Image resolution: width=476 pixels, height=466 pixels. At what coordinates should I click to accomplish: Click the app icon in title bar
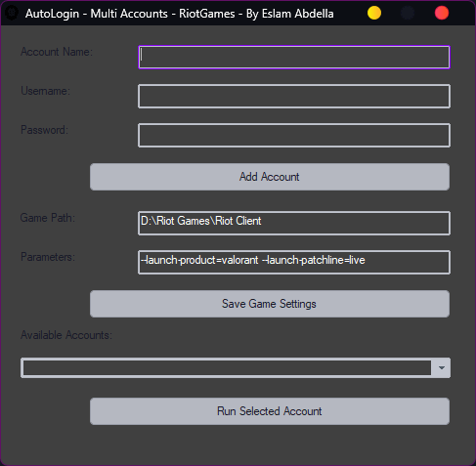click(12, 13)
